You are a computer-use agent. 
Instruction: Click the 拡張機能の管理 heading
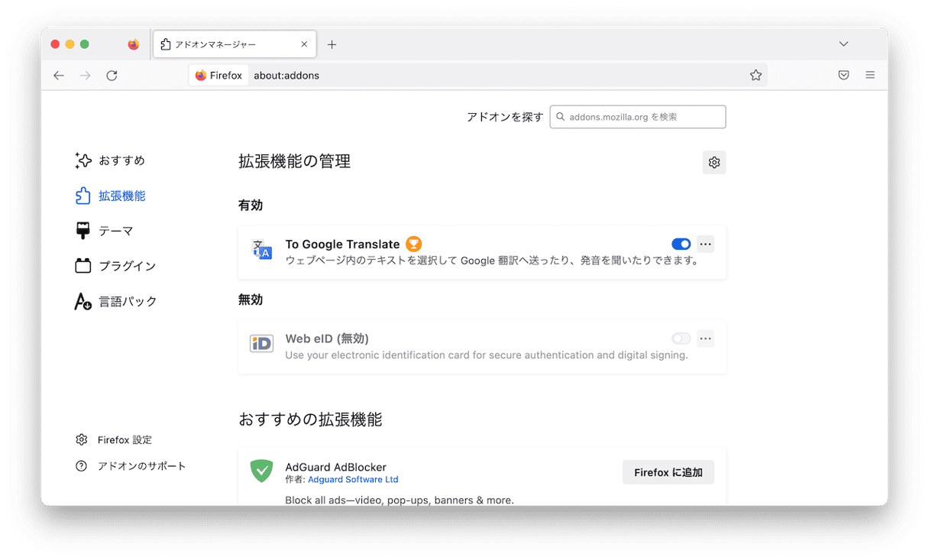pos(295,161)
